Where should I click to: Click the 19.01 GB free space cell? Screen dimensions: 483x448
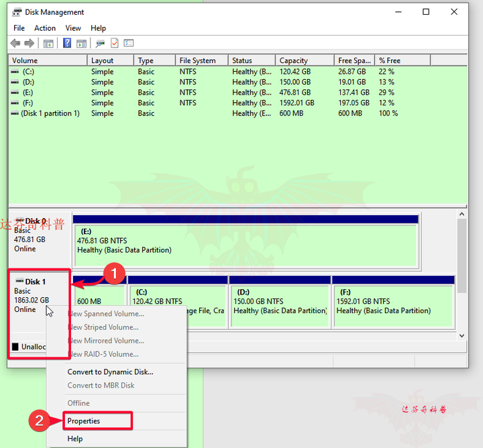pos(352,82)
